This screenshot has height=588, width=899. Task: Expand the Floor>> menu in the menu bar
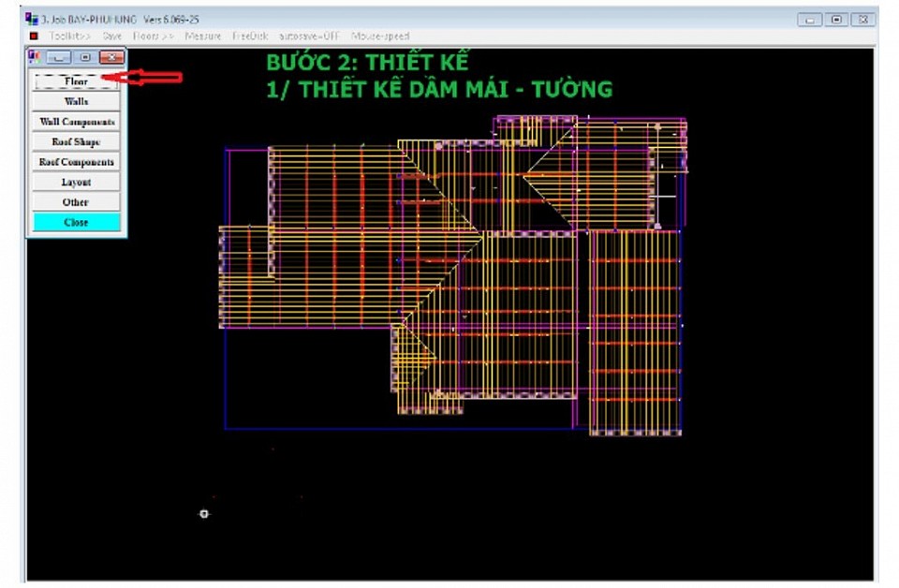pos(152,37)
